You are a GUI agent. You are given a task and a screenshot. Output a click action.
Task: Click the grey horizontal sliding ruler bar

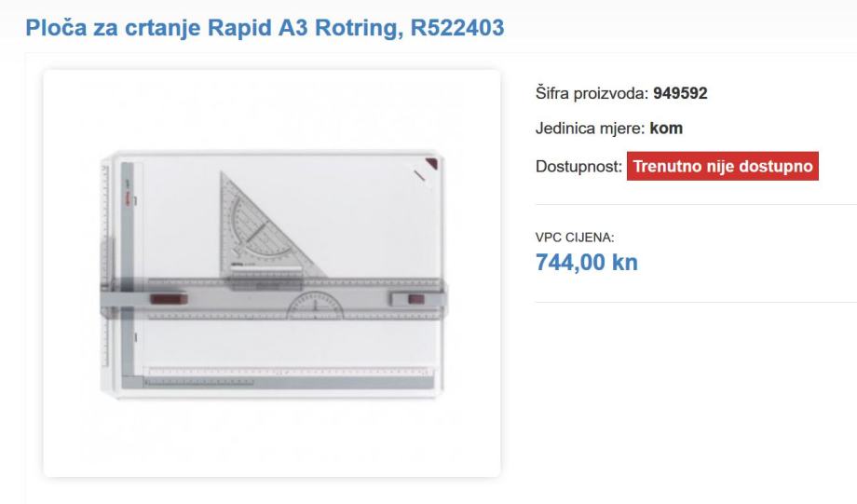(273, 300)
